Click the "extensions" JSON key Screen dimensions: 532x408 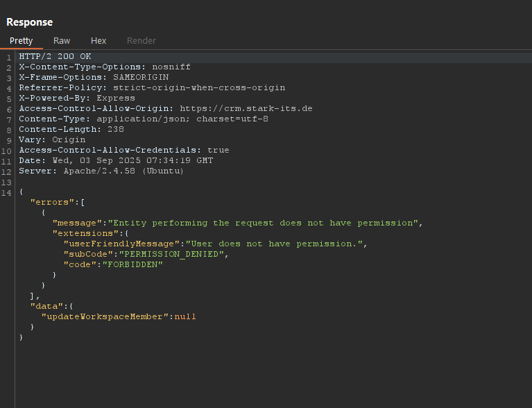click(85, 233)
